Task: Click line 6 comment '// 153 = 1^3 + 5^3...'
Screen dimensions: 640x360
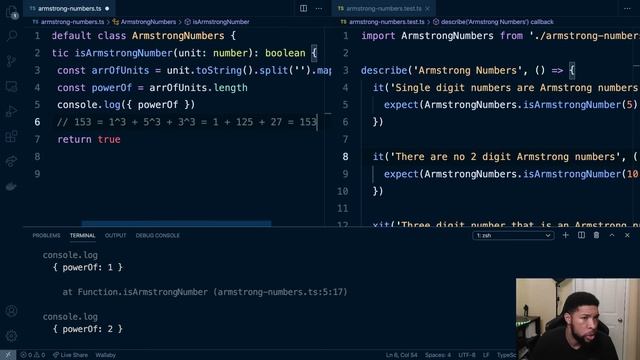Action: point(187,122)
